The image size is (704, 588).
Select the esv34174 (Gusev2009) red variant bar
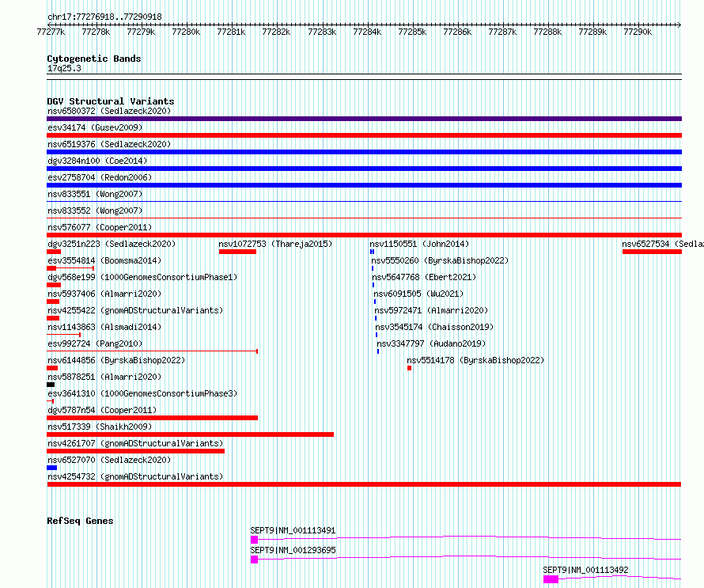(x=364, y=135)
